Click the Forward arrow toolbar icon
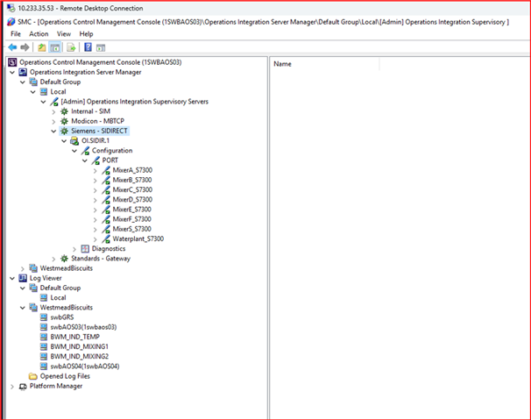This screenshot has width=531, height=420. coord(25,47)
